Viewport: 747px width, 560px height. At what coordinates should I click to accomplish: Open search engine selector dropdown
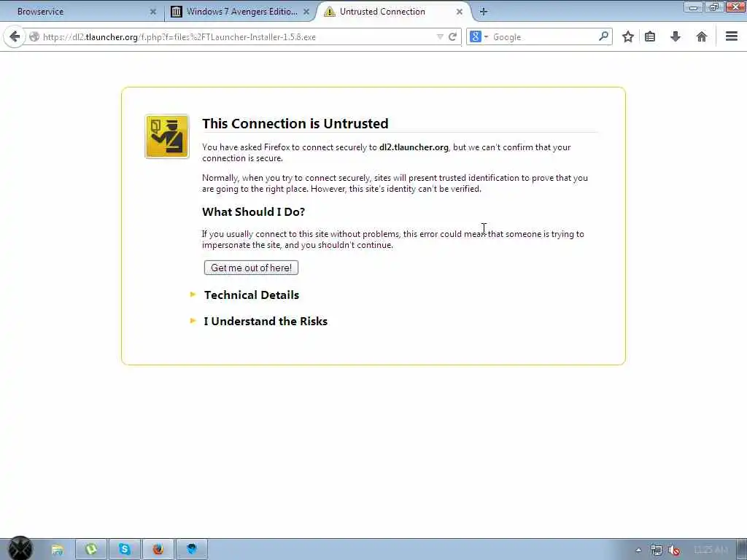[x=479, y=36]
